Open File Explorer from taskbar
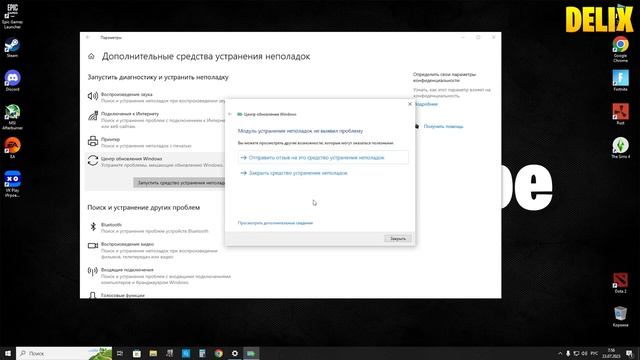The width and height of the screenshot is (640, 360). point(153,353)
